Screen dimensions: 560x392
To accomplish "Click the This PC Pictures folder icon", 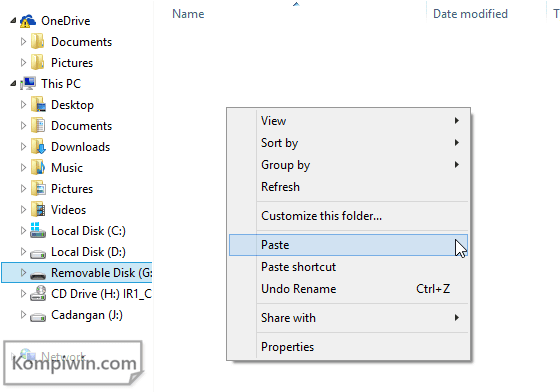I will 38,189.
